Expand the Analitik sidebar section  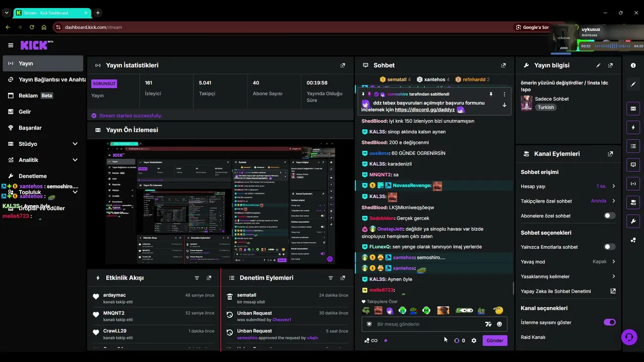75,160
